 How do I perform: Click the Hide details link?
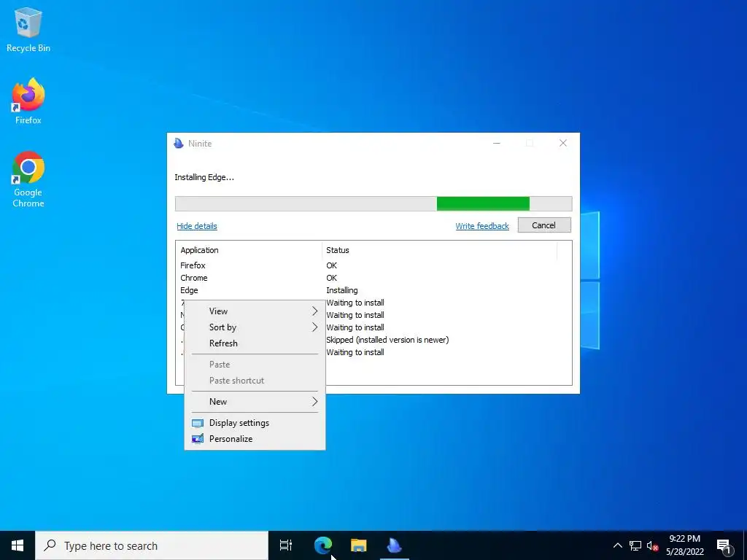pyautogui.click(x=197, y=226)
